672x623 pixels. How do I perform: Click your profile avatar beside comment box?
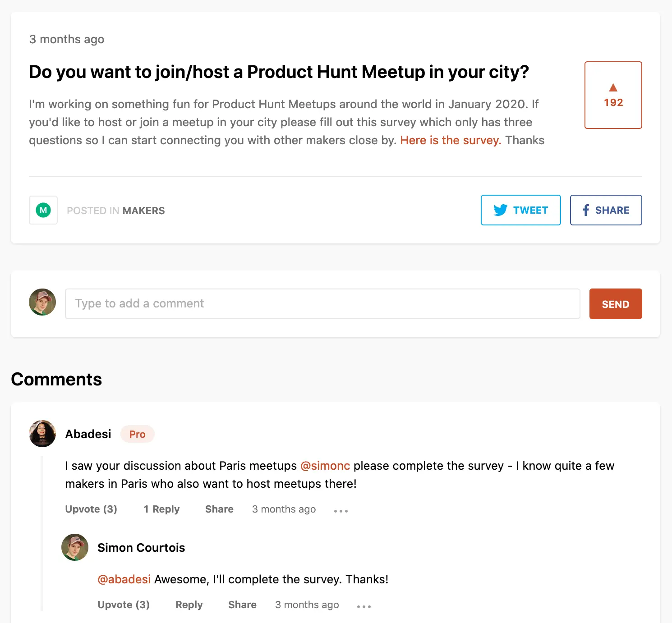(x=42, y=302)
